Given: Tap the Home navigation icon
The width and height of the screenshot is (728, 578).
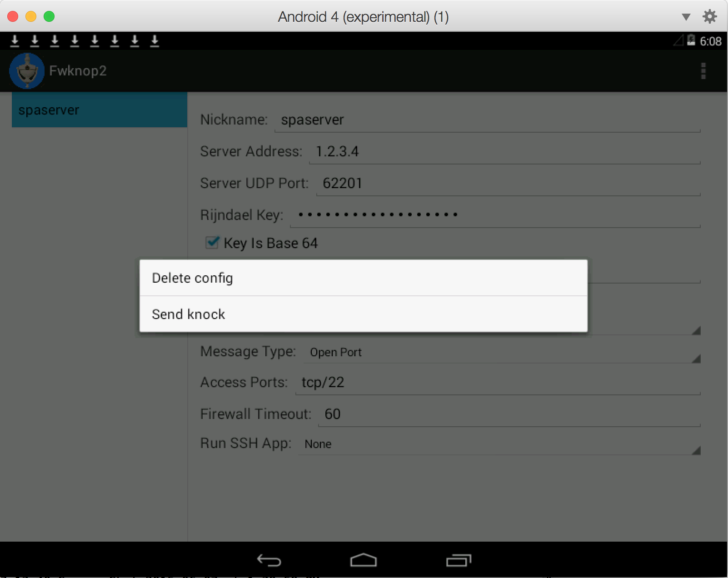Looking at the screenshot, I should click(x=364, y=561).
